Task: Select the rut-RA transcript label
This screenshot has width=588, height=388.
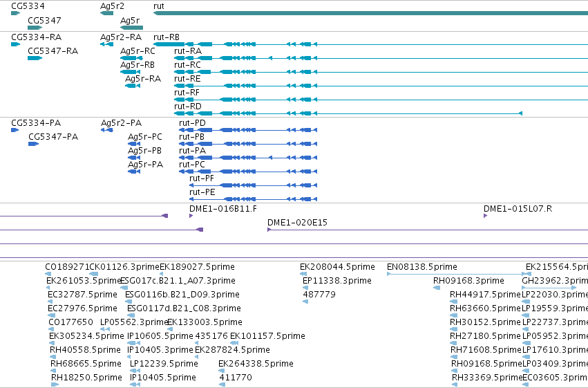Action: [188, 51]
